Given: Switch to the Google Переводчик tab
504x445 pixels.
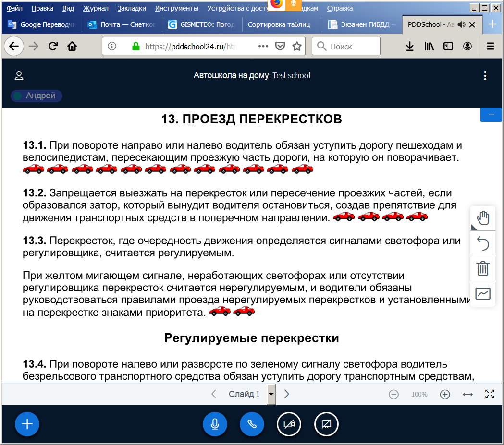Looking at the screenshot, I should [x=42, y=25].
